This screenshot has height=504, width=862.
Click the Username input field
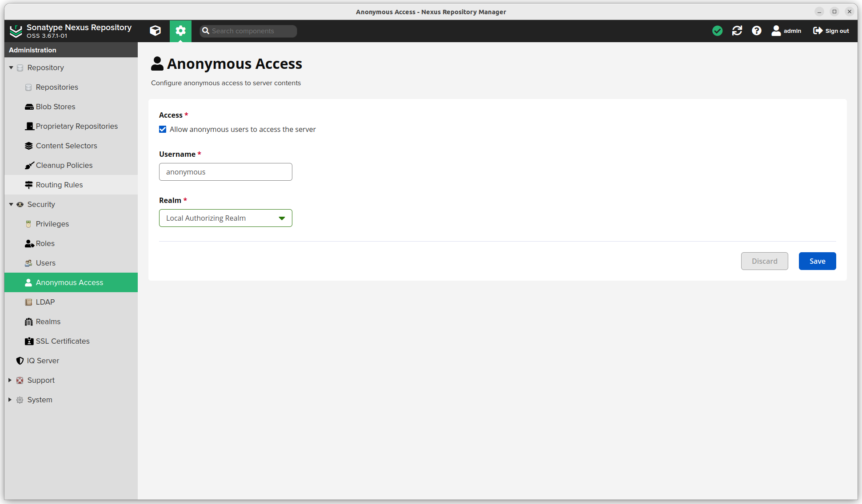click(226, 172)
